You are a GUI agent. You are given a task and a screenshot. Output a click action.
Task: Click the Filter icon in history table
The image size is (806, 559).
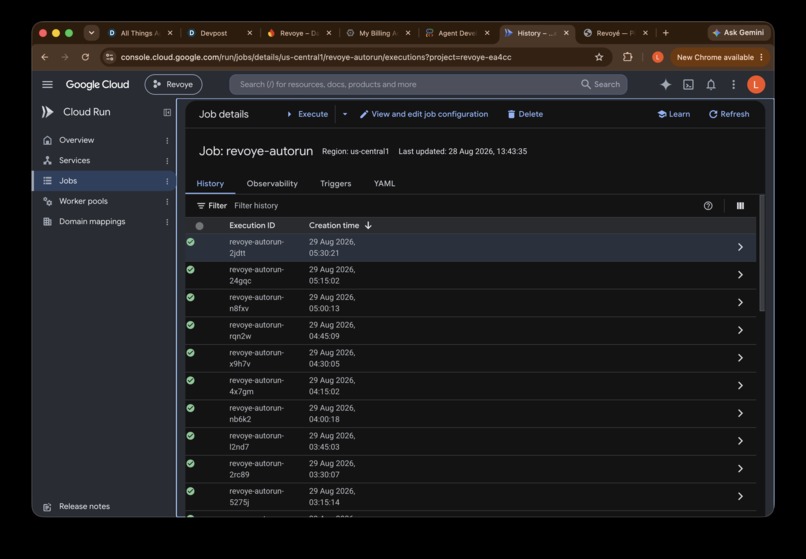point(201,206)
